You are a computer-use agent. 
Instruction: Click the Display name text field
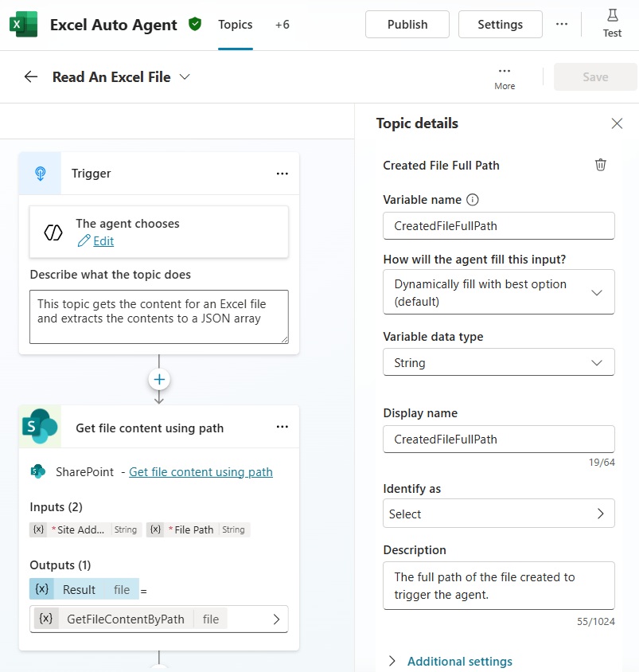(498, 439)
